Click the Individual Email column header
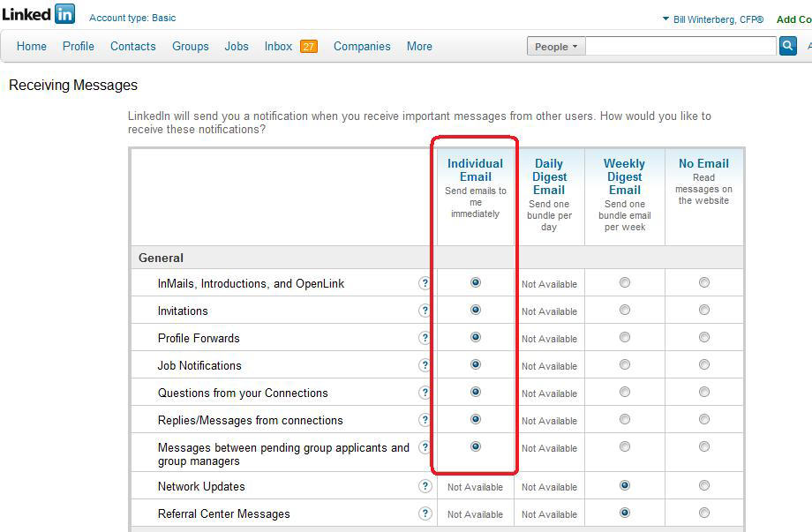Image resolution: width=812 pixels, height=532 pixels. 476,170
